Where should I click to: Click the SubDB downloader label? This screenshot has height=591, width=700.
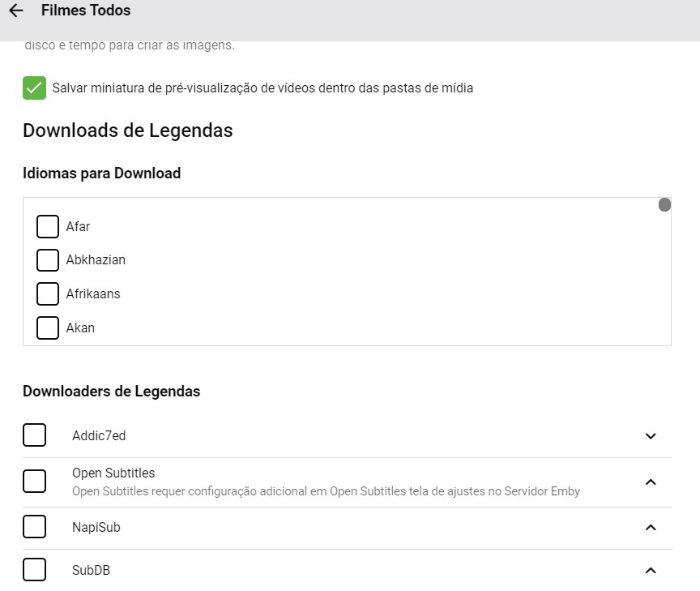pos(91,571)
